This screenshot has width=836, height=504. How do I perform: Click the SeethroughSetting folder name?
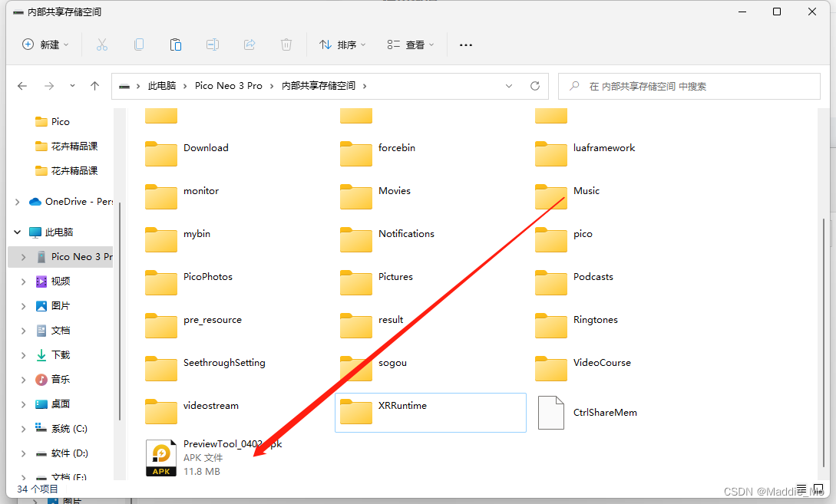tap(224, 363)
